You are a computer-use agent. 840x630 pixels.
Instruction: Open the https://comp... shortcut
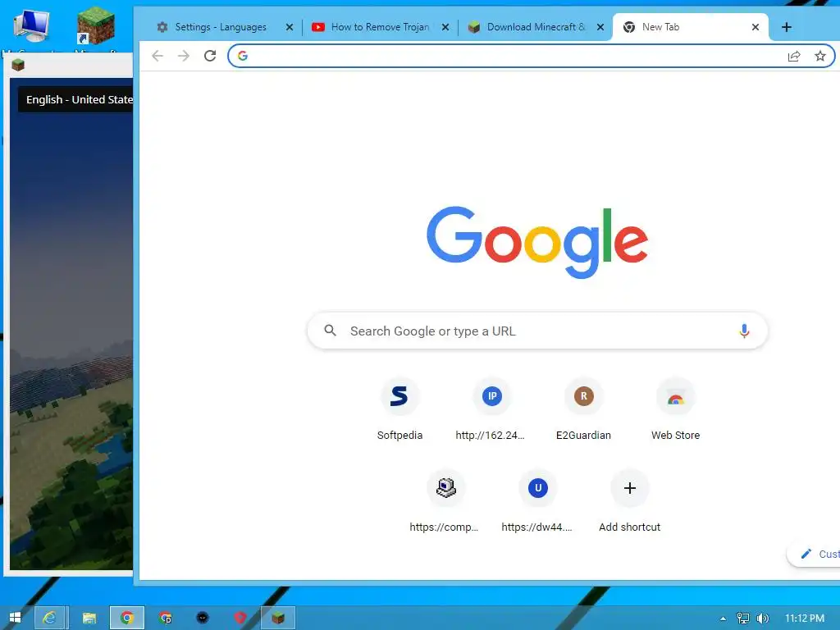point(445,502)
